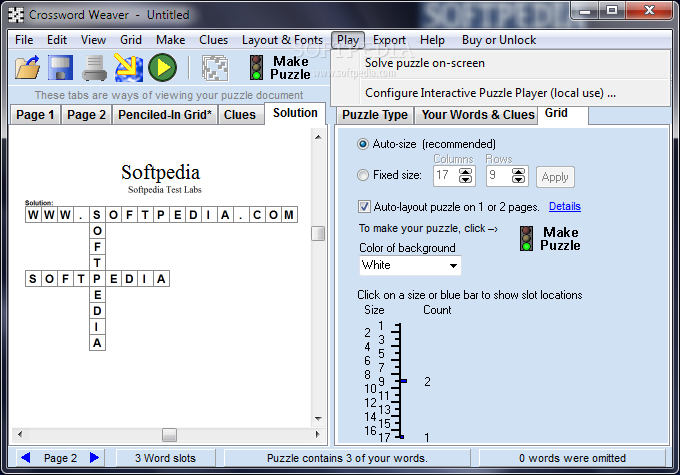680x475 pixels.
Task: Open the Grid menu
Action: click(x=131, y=40)
